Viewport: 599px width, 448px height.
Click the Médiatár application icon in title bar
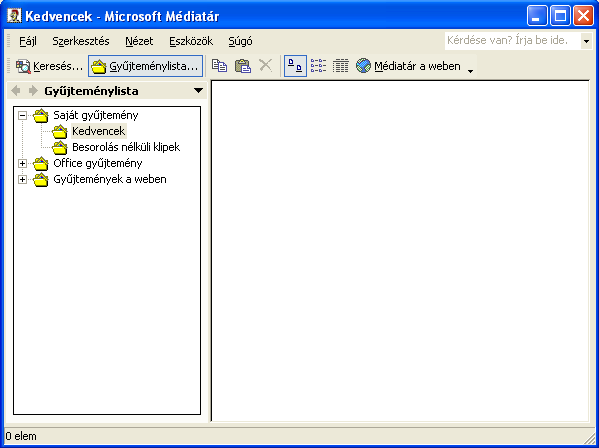coord(14,16)
